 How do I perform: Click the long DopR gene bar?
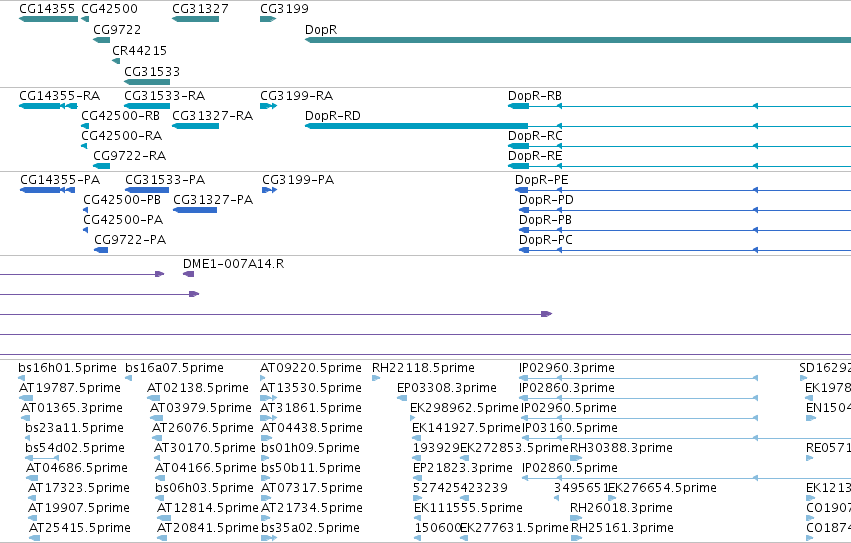click(577, 40)
